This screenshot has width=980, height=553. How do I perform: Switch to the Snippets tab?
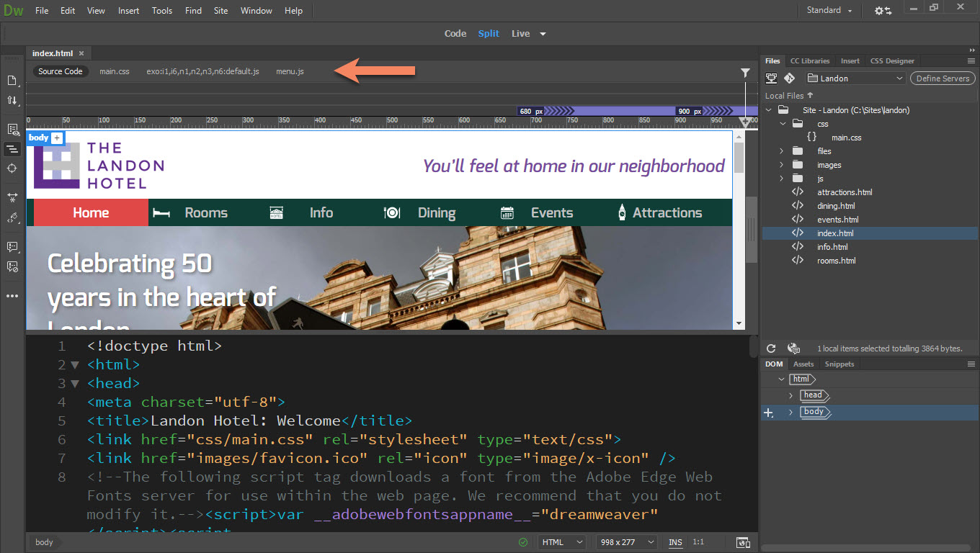click(x=839, y=364)
